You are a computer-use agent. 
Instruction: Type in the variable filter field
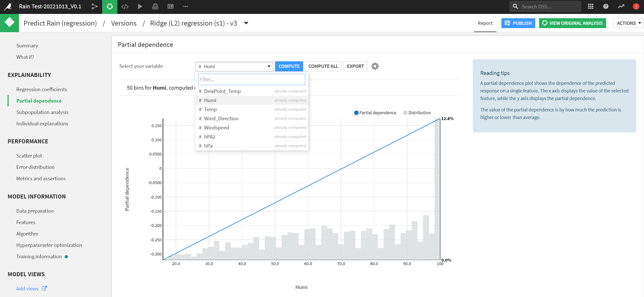coord(251,79)
